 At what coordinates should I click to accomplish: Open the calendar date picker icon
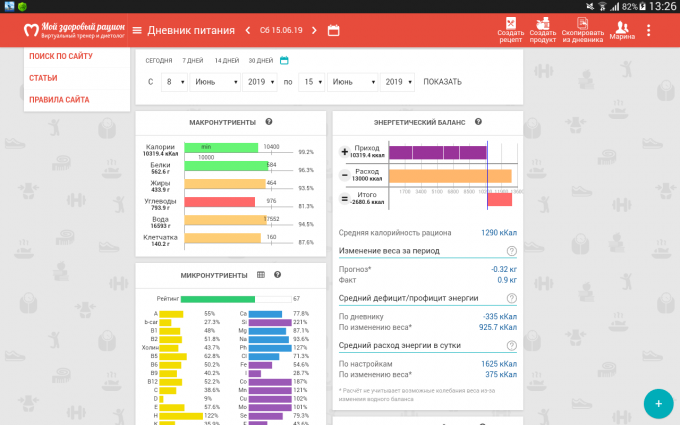tap(333, 30)
